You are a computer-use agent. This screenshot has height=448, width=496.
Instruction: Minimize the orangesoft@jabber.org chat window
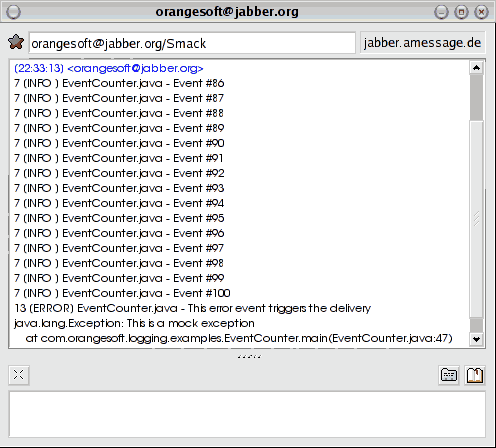(x=441, y=12)
